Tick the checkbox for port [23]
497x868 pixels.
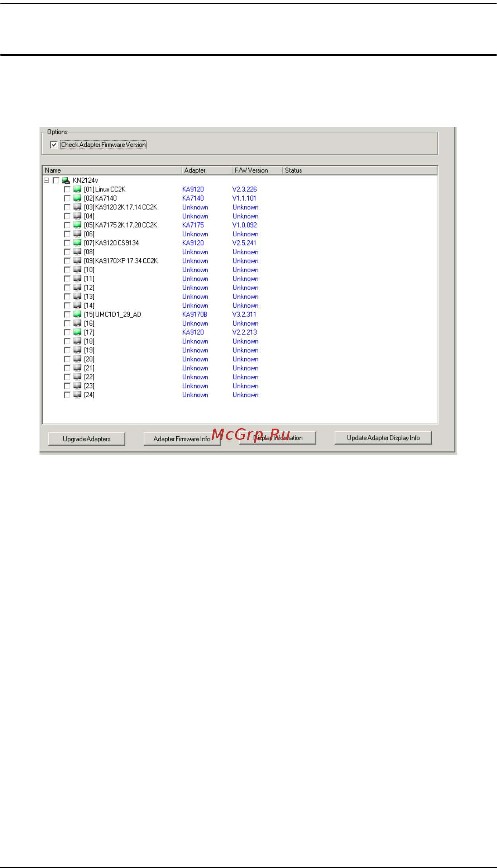pos(67,386)
